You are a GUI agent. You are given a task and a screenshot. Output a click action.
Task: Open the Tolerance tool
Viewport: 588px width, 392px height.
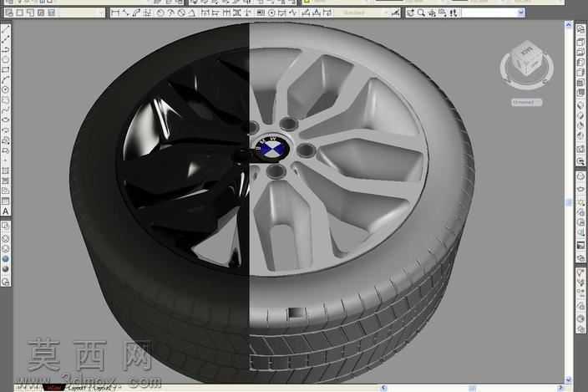pos(261,13)
